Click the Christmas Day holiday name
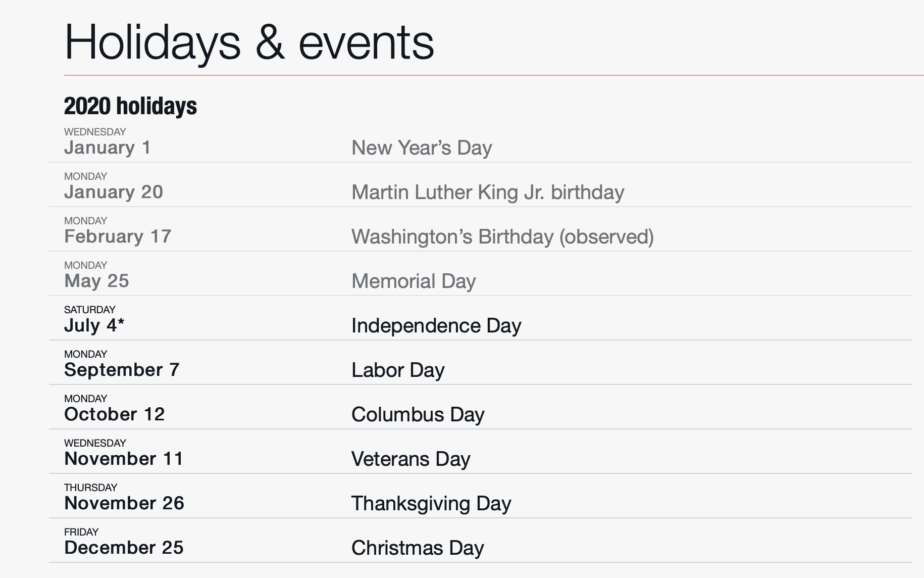The height and width of the screenshot is (578, 924). (418, 548)
